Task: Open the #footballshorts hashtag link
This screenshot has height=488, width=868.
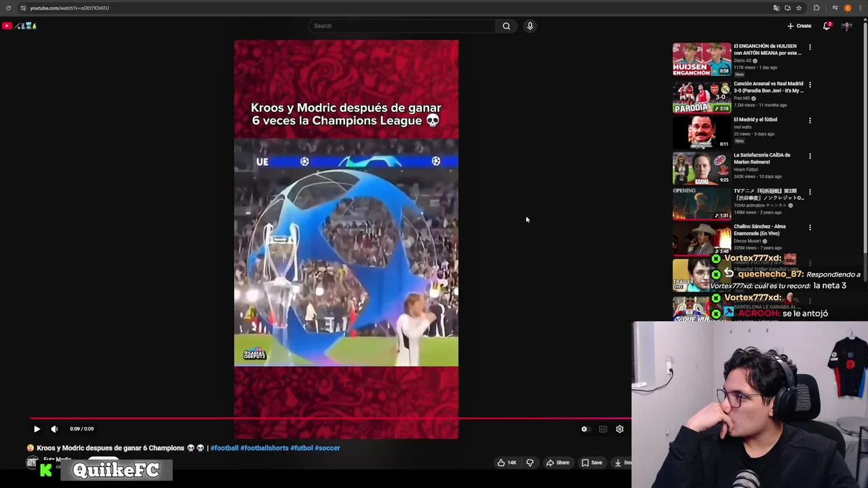Action: pyautogui.click(x=264, y=448)
